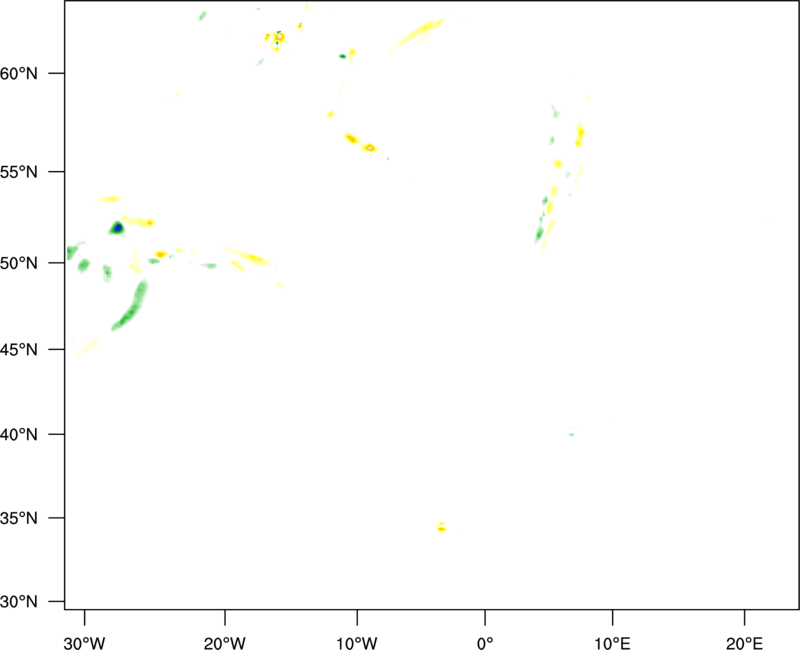Click the 20°E longitude axis label

(x=744, y=643)
